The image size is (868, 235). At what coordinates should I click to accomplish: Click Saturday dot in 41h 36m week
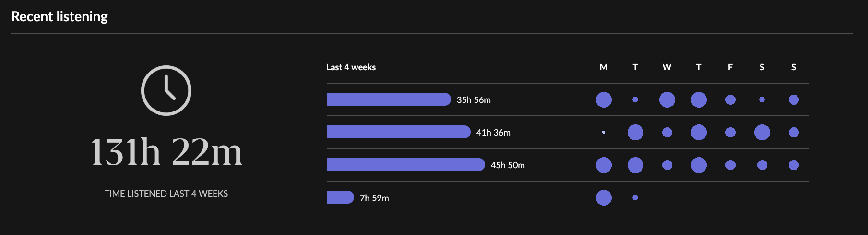pos(762,132)
